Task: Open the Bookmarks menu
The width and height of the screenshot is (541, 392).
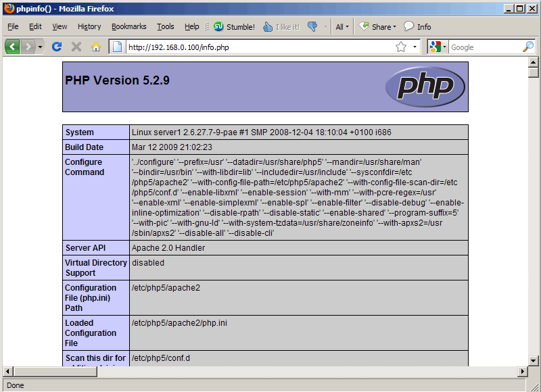Action: [128, 26]
